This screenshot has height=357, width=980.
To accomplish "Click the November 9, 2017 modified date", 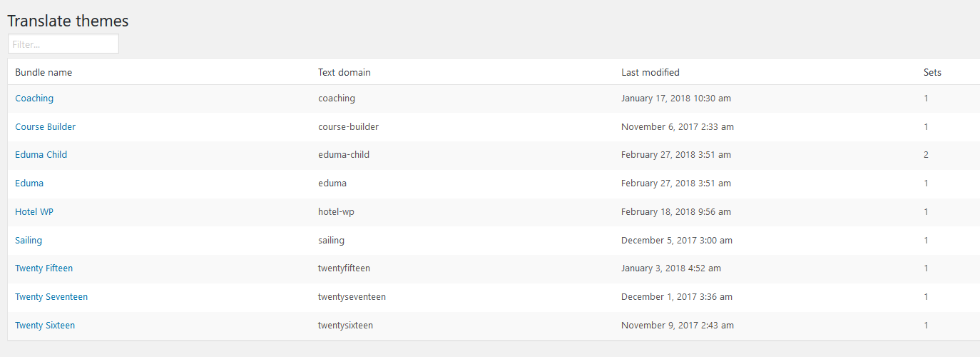I will (x=677, y=326).
